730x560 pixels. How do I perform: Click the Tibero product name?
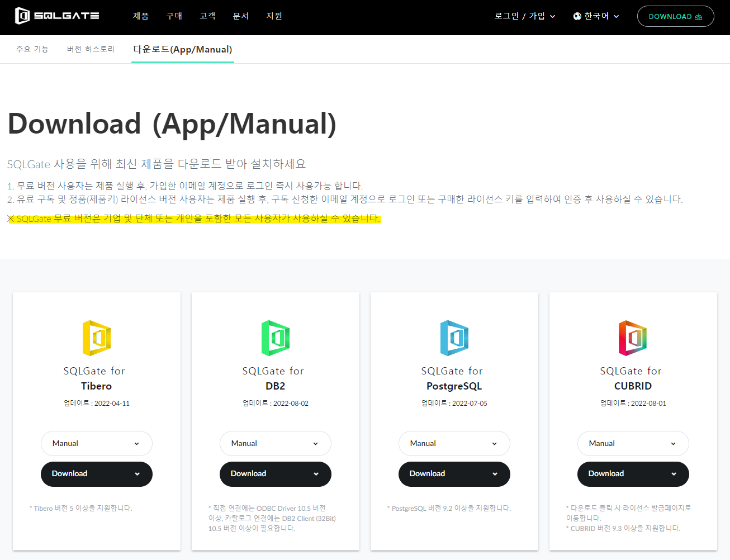(x=96, y=386)
